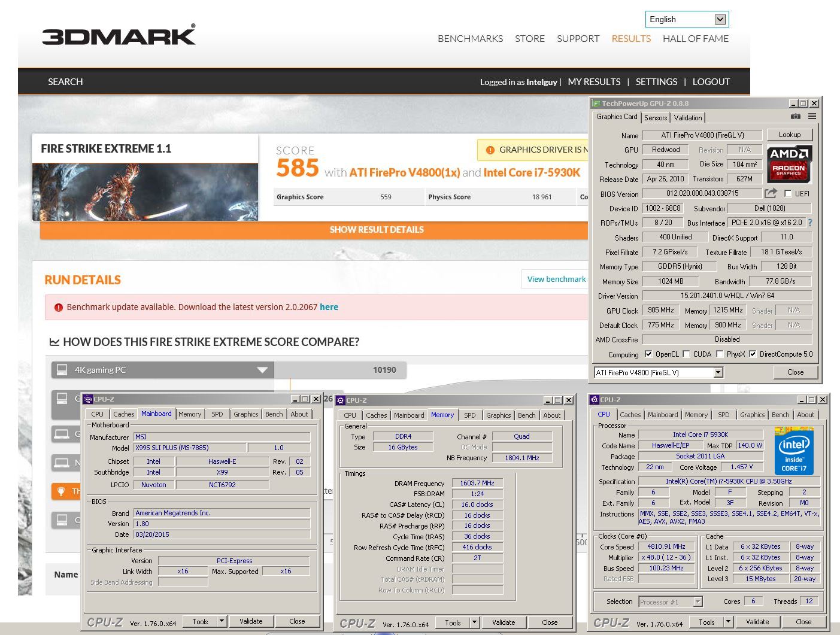Click the Intel Core i7-5930K link
Screen dimensions: 840x635
[532, 172]
